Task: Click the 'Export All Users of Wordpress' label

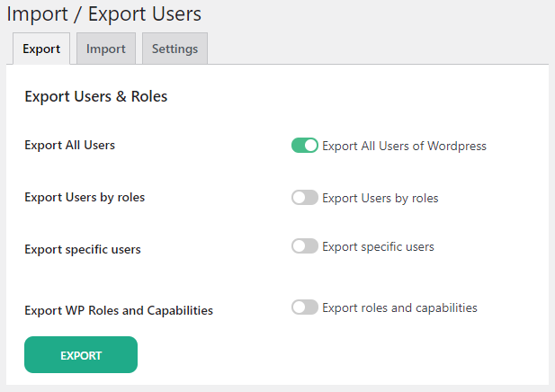Action: click(x=404, y=147)
